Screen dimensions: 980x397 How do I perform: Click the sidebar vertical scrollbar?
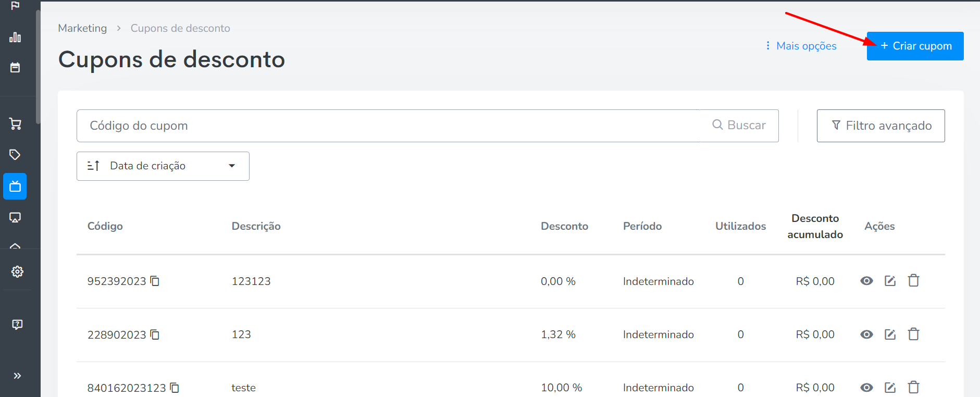click(x=38, y=67)
